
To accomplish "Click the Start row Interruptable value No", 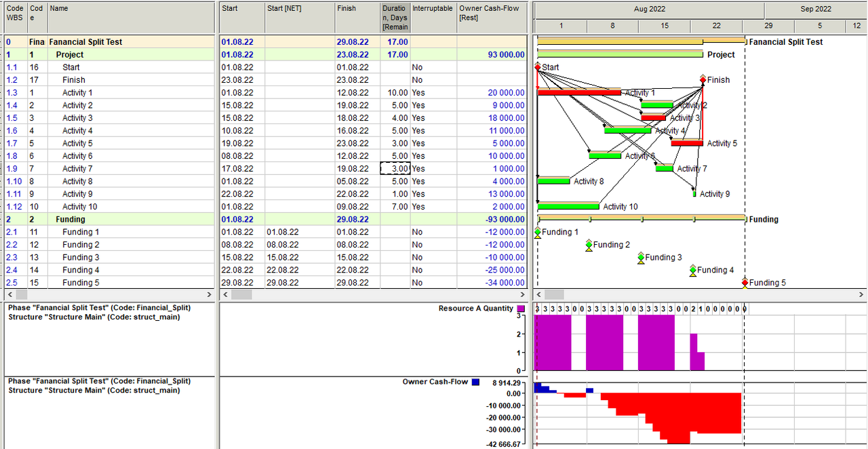I will 417,67.
